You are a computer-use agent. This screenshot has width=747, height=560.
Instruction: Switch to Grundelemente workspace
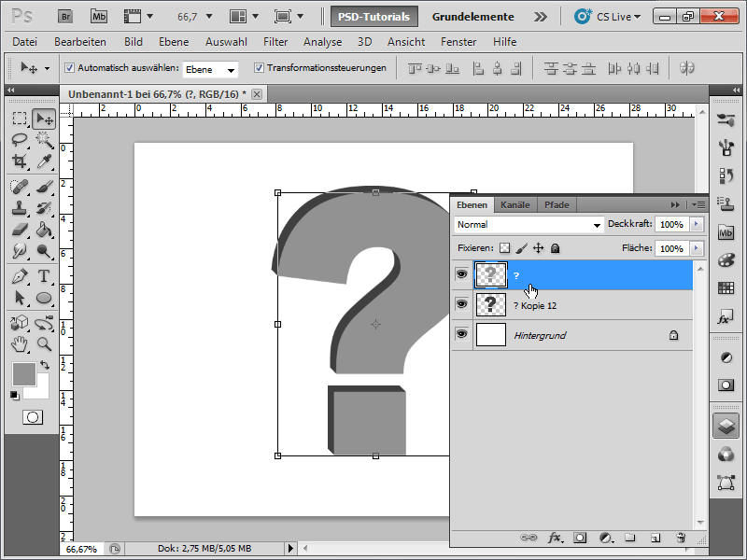point(473,17)
